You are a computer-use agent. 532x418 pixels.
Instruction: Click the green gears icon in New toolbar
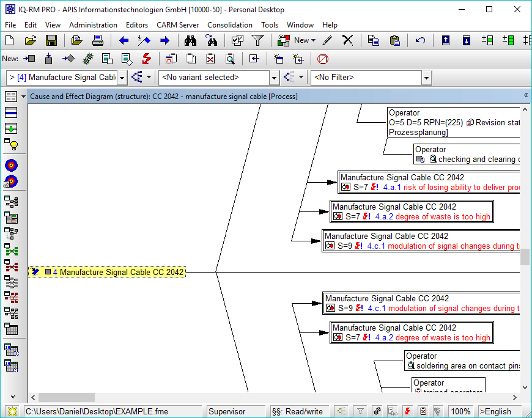click(88, 59)
